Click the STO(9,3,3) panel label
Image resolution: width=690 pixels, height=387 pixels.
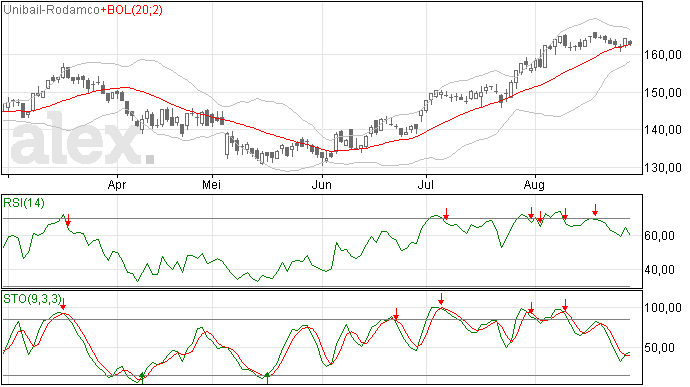tap(33, 299)
